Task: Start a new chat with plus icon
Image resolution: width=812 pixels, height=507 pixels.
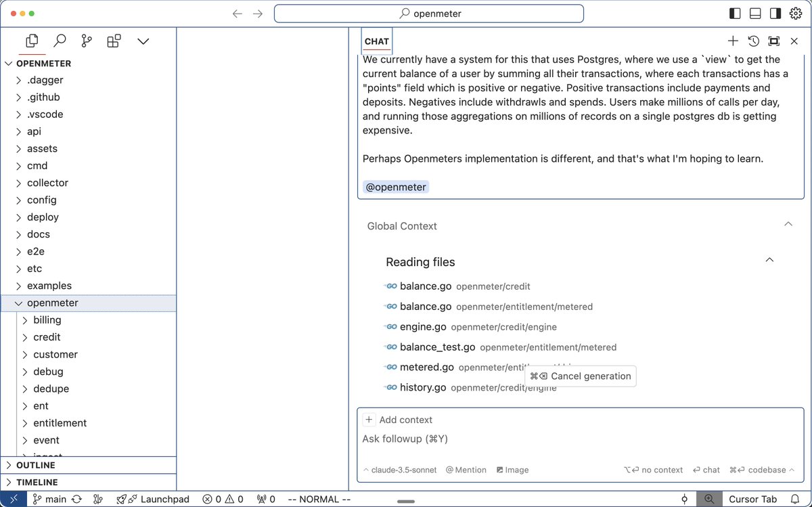Action: coord(733,41)
